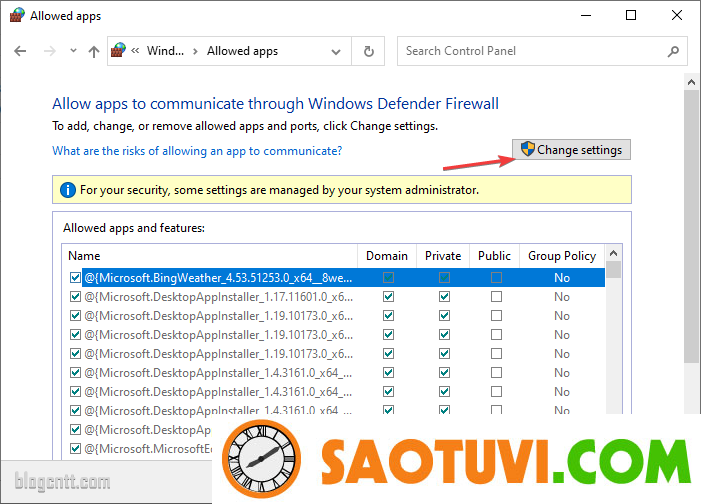Click 'No' in DesktopAppInstaller_1.17.11601.0 row

[x=562, y=297]
